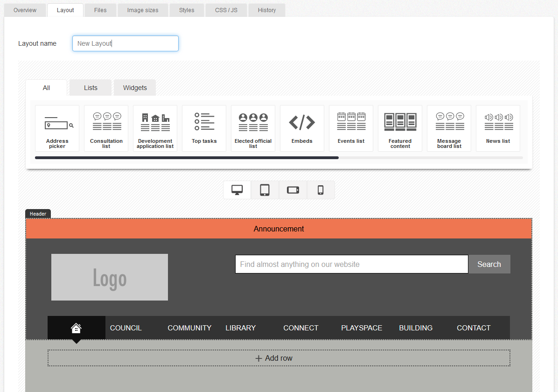The image size is (558, 392).
Task: Enable tablet preview mode
Action: coord(265,189)
